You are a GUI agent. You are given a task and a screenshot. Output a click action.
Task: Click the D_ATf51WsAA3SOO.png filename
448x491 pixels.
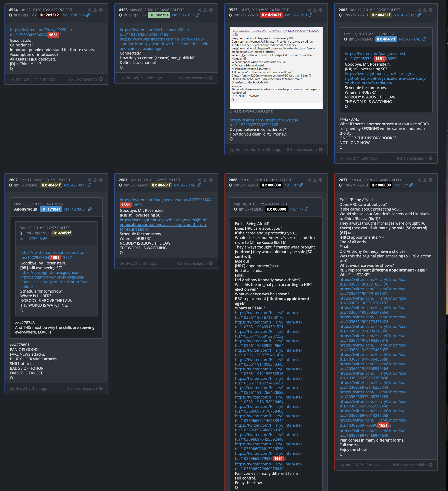[x=251, y=111]
